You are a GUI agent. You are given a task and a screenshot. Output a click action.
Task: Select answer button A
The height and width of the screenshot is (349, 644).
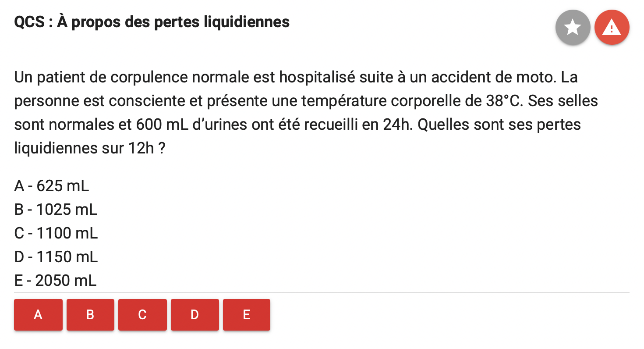[38, 314]
